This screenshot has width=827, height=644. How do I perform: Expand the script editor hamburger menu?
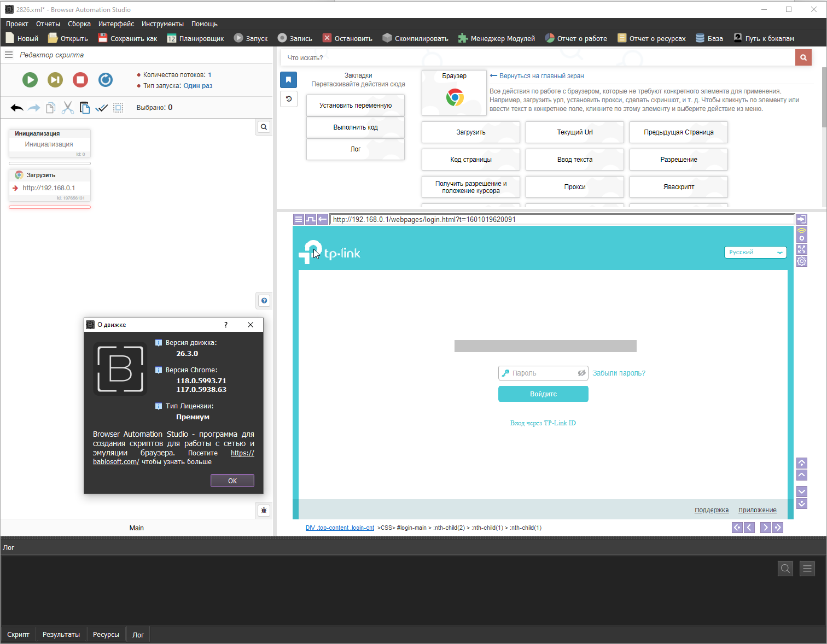9,55
